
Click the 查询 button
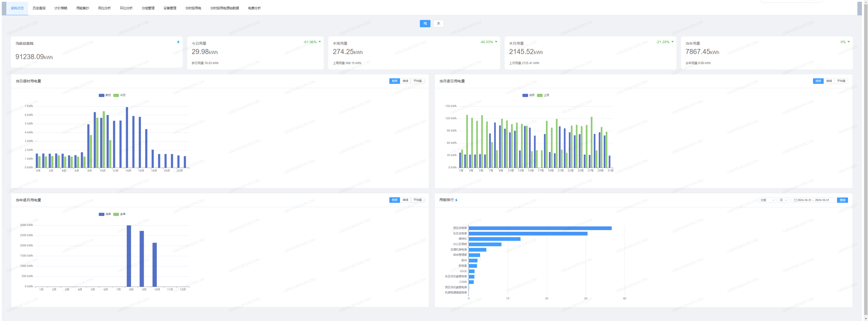click(x=843, y=200)
